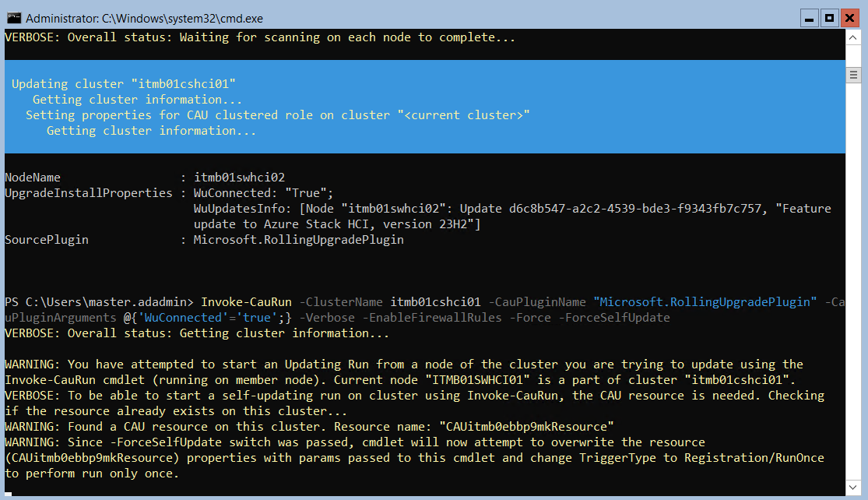Screen dimensions: 868x500
Task: Click the SourcePlugin value 'Microsoft.RollingUpgradePlugin'
Action: click(298, 239)
